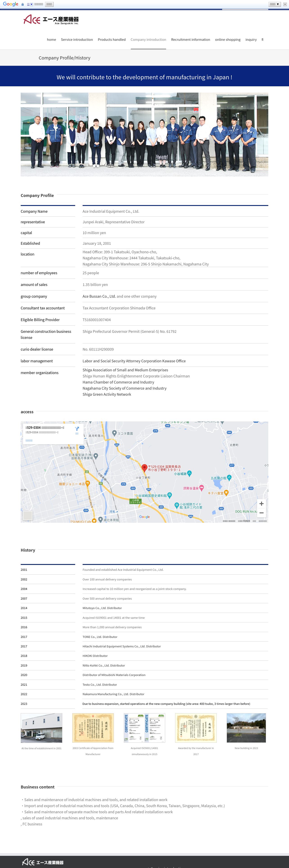289x868 pixels.
Task: Click the Ace Sangyokiki logo
Action: click(x=51, y=20)
